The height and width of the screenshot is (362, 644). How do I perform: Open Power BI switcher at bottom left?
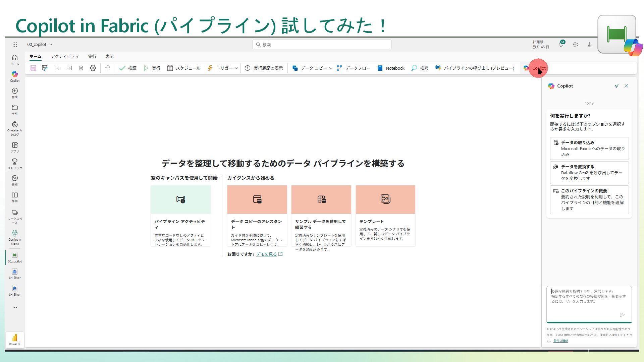pos(15,340)
